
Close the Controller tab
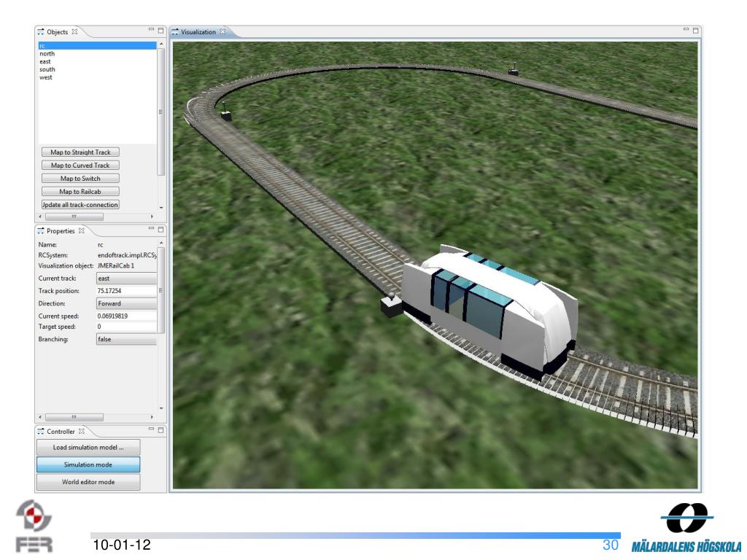(82, 432)
